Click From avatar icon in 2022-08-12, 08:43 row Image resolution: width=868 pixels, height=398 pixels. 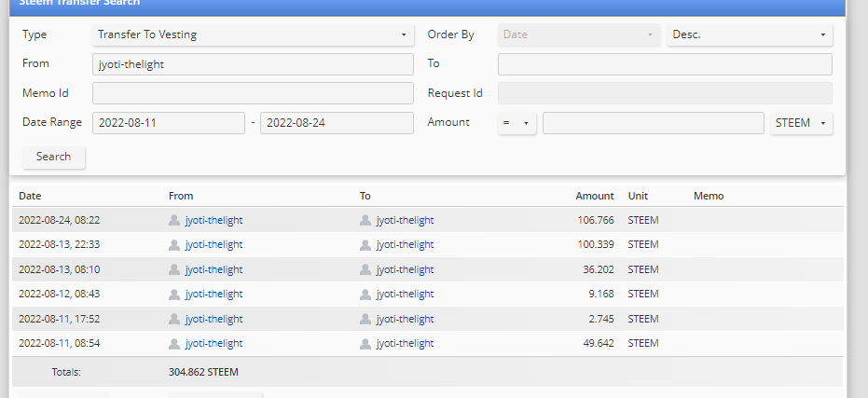click(x=174, y=294)
